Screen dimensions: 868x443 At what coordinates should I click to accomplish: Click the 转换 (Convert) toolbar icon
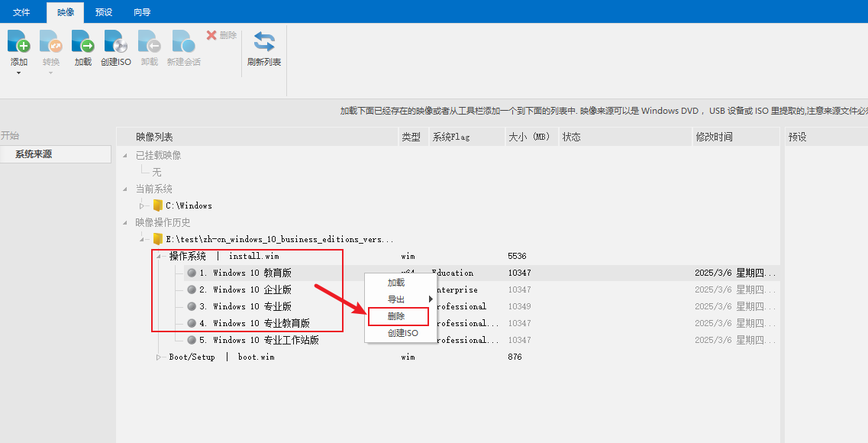coord(51,41)
